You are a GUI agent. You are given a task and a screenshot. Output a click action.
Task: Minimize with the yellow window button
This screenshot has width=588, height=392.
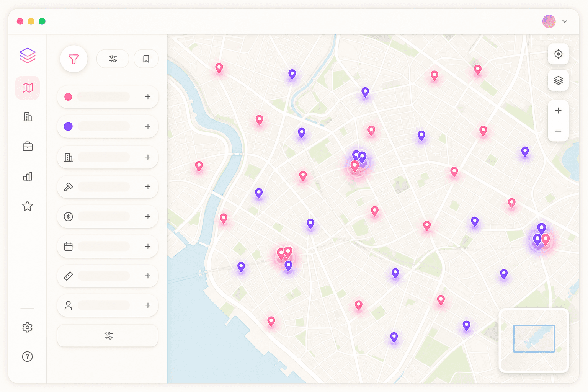(31, 21)
